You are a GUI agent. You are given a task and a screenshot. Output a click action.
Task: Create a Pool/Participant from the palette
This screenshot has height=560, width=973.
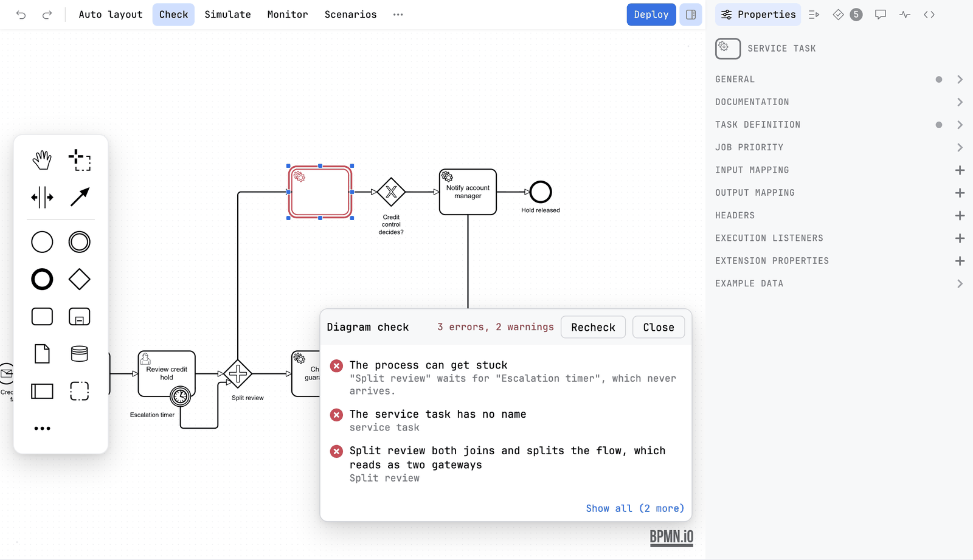click(42, 391)
